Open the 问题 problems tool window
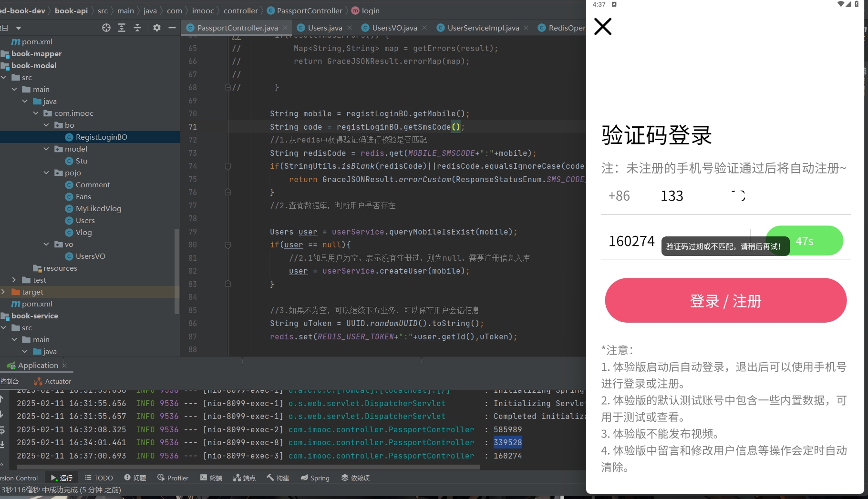Viewport: 868px width, 499px height. (135, 478)
